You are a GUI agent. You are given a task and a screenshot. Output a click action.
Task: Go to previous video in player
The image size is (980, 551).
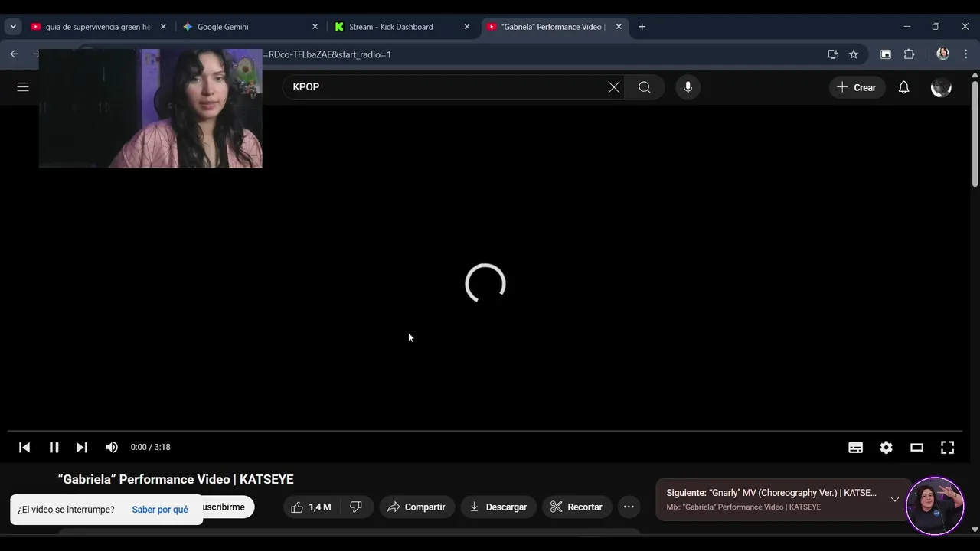click(x=24, y=447)
